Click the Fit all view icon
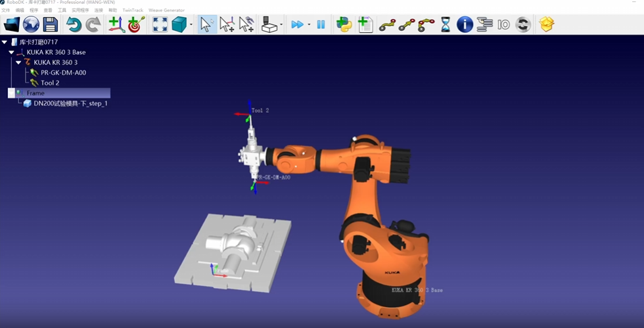 tap(160, 25)
